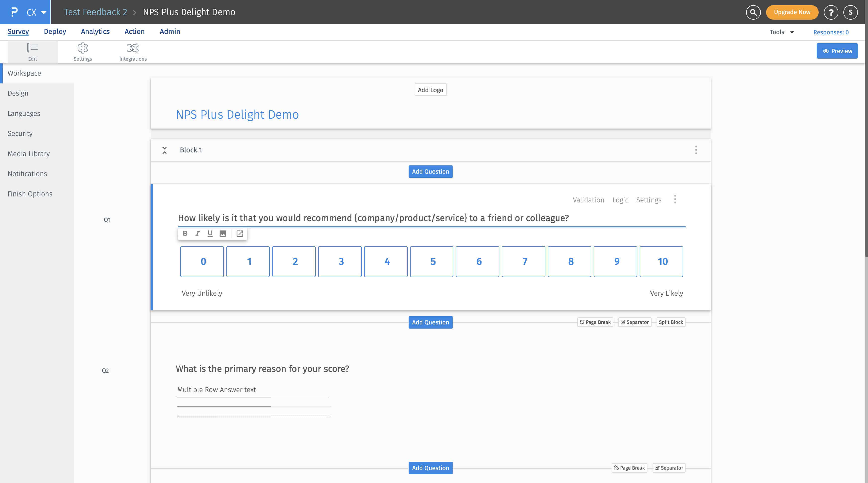Select 7 on the NPS rating scale
This screenshot has height=483, width=868.
524,261
